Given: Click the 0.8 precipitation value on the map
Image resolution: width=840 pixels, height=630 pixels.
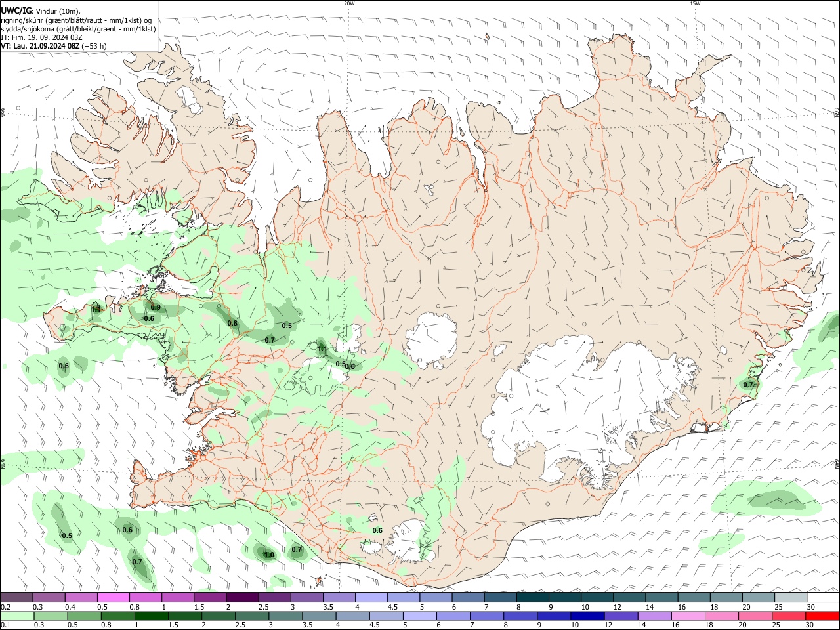Looking at the screenshot, I should (x=232, y=323).
